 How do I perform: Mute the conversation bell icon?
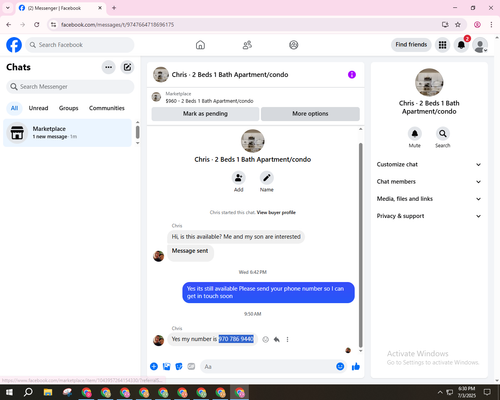(x=415, y=134)
